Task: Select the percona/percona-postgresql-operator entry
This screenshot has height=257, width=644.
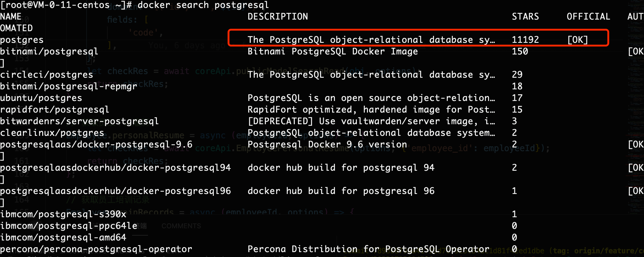Action: click(96, 249)
